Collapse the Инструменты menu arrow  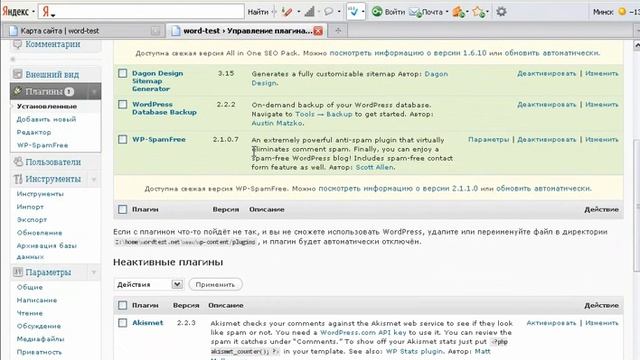[x=93, y=179]
